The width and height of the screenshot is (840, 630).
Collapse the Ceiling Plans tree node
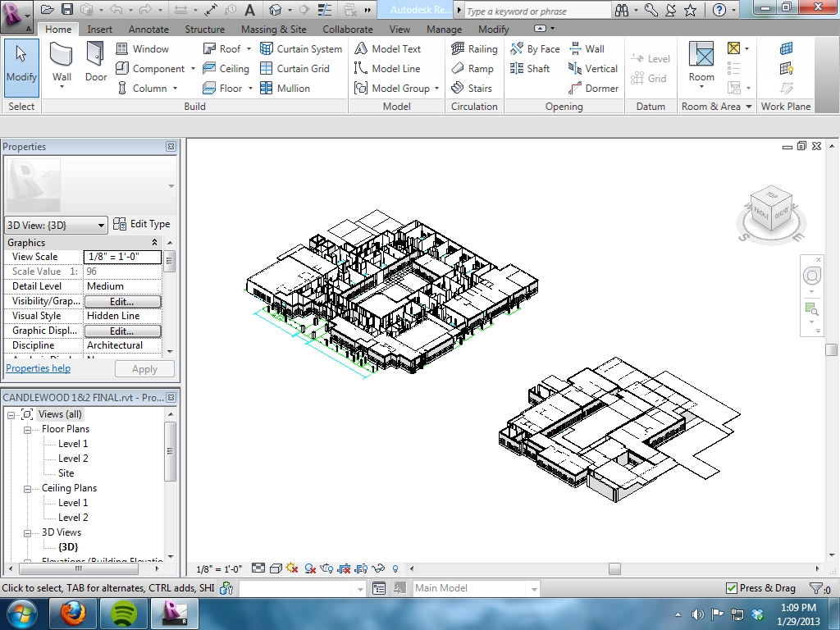(x=28, y=488)
